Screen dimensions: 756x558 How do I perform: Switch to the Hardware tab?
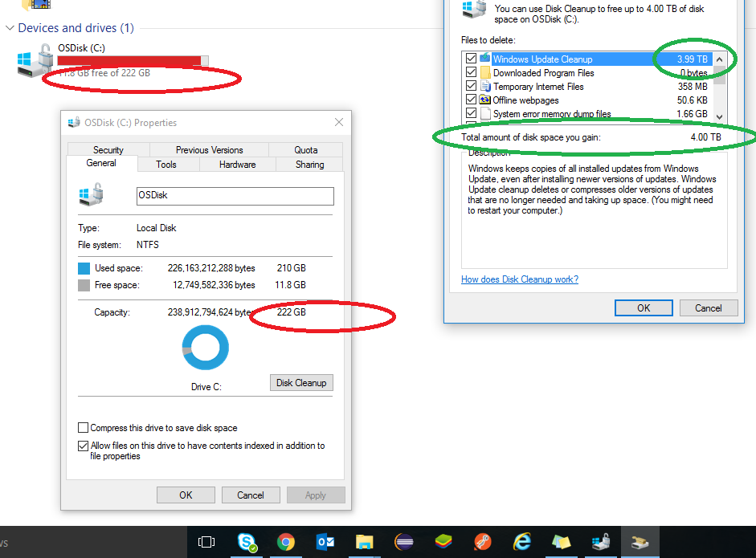(x=237, y=165)
